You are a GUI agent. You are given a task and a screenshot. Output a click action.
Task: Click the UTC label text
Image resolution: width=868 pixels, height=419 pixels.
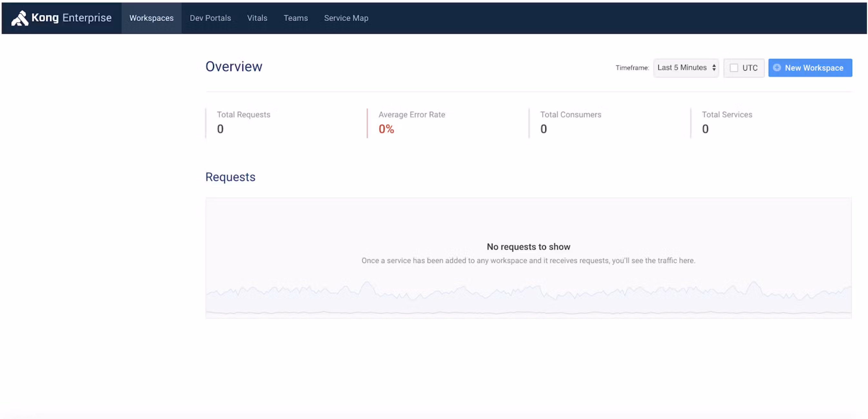pyautogui.click(x=750, y=68)
